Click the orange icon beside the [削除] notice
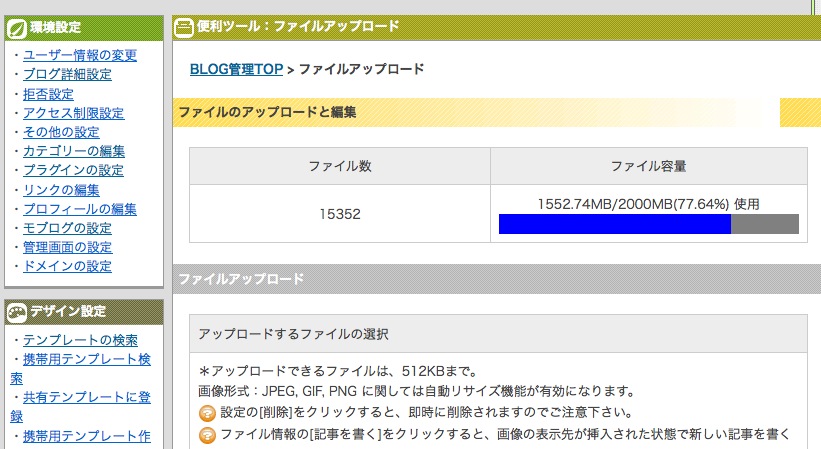The height and width of the screenshot is (449, 821). coord(207,412)
